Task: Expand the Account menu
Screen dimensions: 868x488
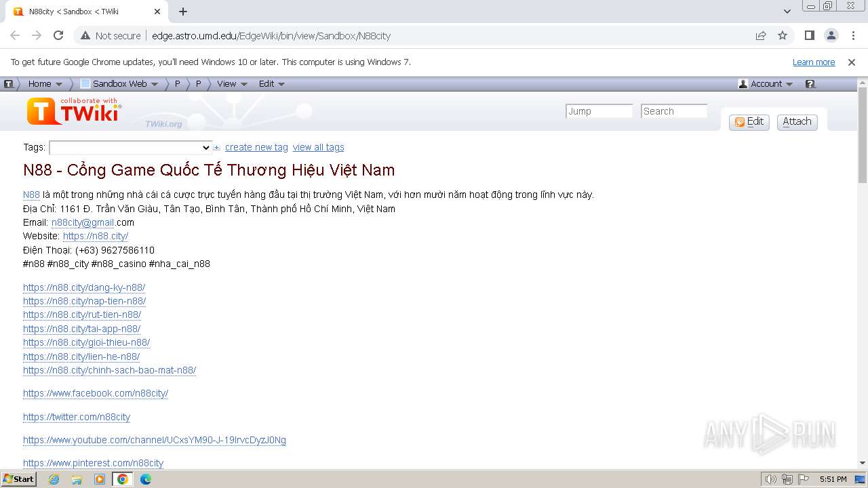Action: point(766,84)
